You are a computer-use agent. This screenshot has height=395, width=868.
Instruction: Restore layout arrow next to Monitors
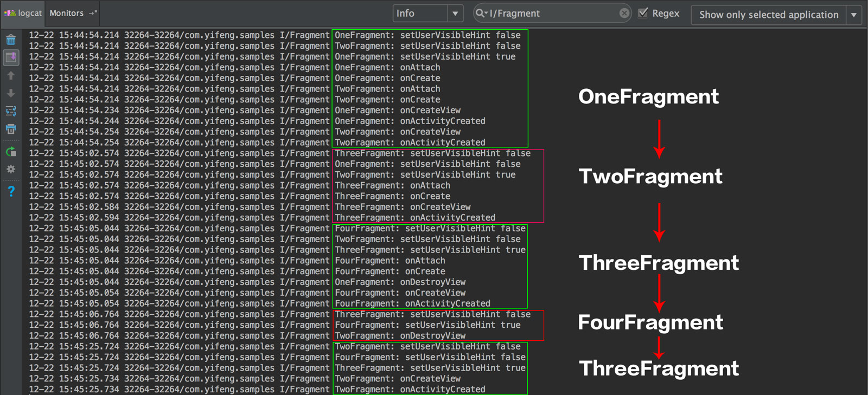tap(93, 13)
